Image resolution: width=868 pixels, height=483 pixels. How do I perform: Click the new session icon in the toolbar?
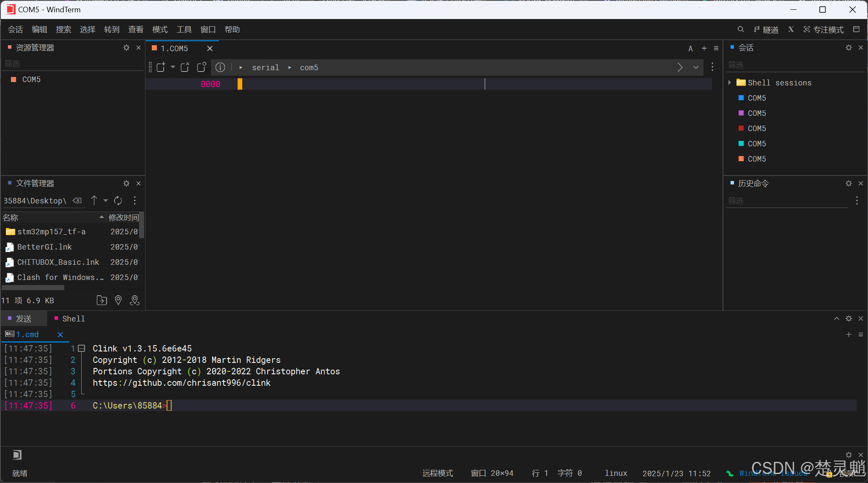(161, 67)
